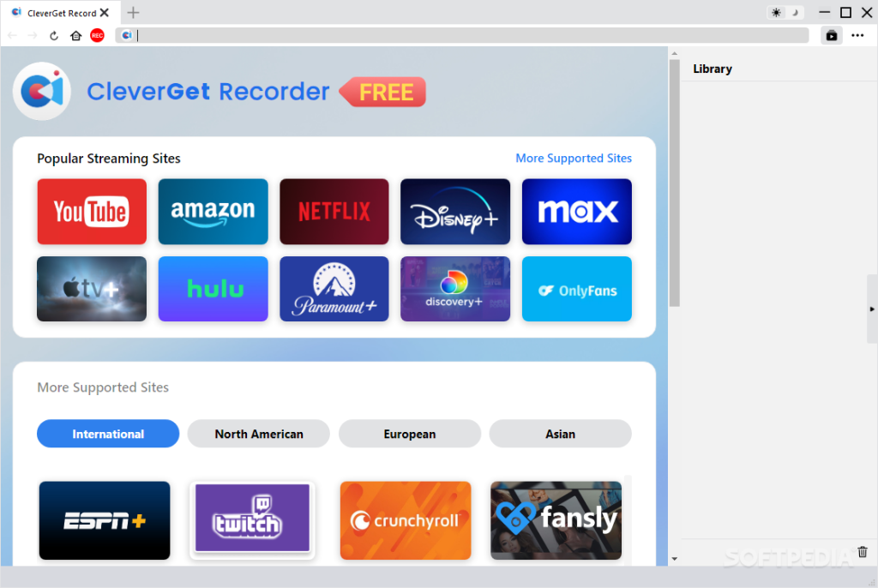Open the Netflix tile
Image resolution: width=878 pixels, height=588 pixels.
[x=334, y=212]
